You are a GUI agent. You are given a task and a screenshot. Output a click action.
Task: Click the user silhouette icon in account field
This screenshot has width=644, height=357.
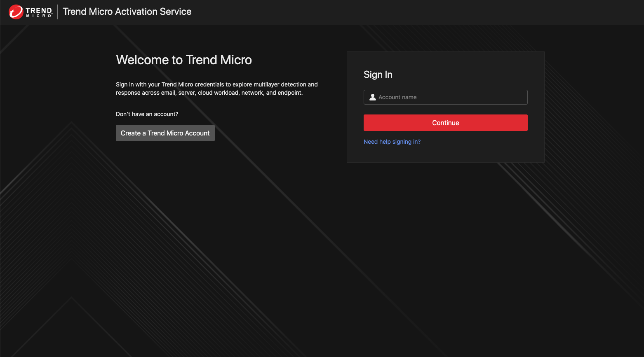[372, 97]
